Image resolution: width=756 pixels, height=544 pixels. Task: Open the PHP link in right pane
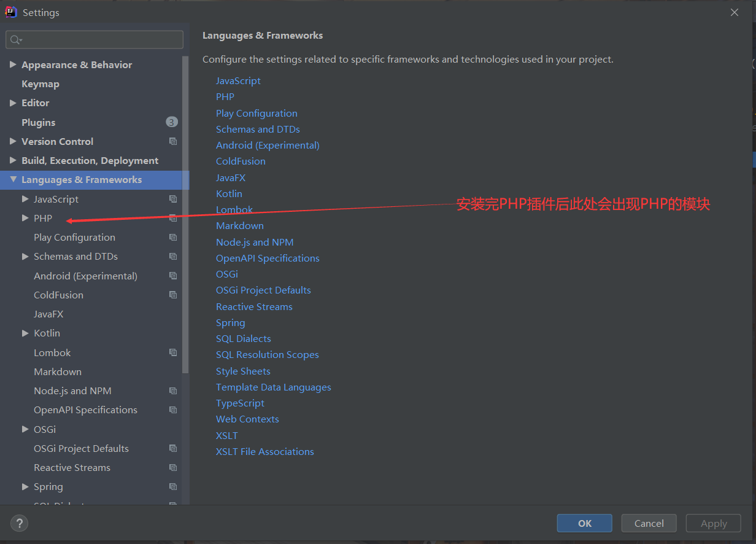pos(225,96)
